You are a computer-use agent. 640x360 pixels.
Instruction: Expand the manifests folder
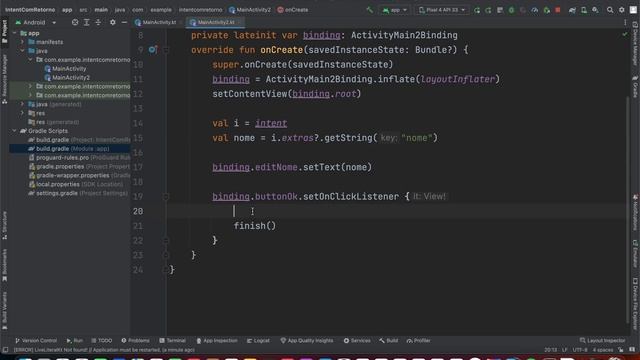[22, 42]
